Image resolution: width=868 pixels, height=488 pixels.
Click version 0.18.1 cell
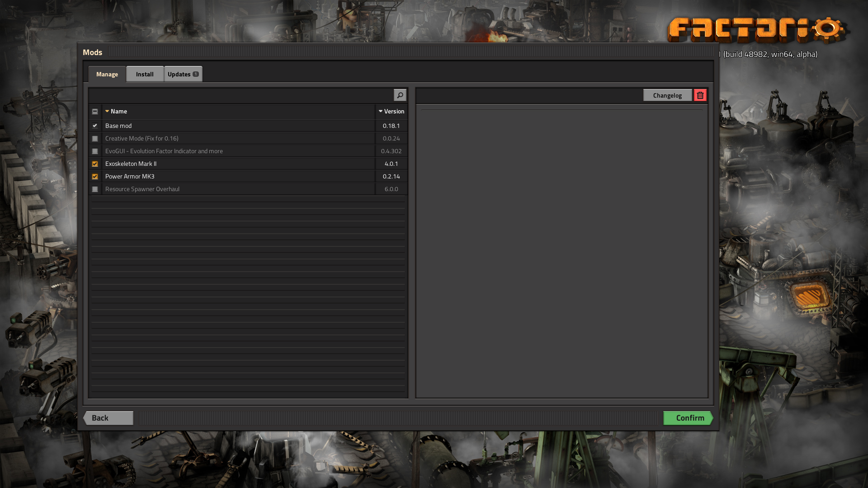coord(392,126)
